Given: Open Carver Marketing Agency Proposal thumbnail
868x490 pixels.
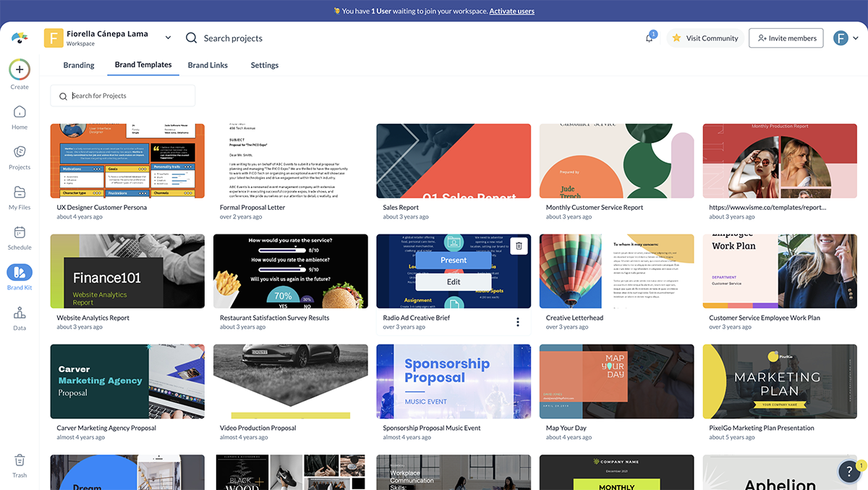Looking at the screenshot, I should 127,381.
